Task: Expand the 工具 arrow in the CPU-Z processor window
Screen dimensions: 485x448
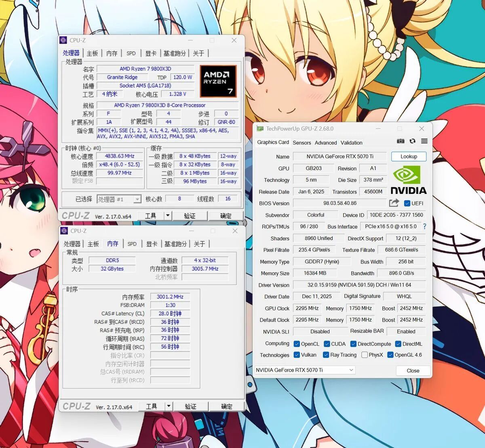Action: click(168, 216)
